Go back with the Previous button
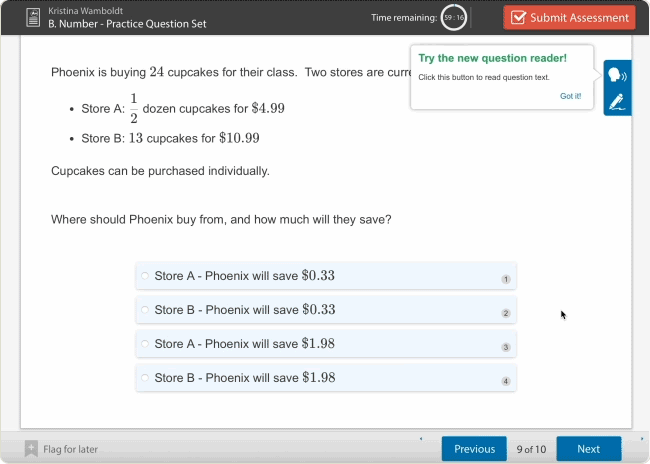This screenshot has height=464, width=650. 474,449
